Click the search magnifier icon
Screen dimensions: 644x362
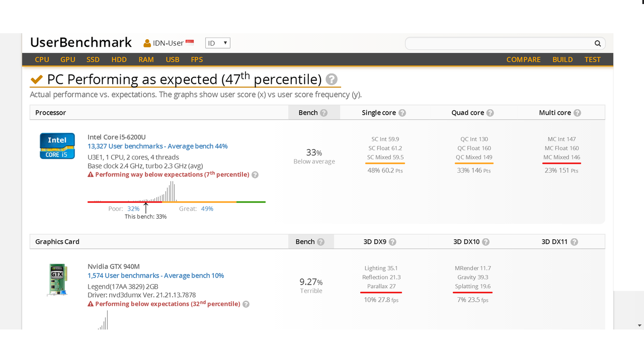coord(598,44)
